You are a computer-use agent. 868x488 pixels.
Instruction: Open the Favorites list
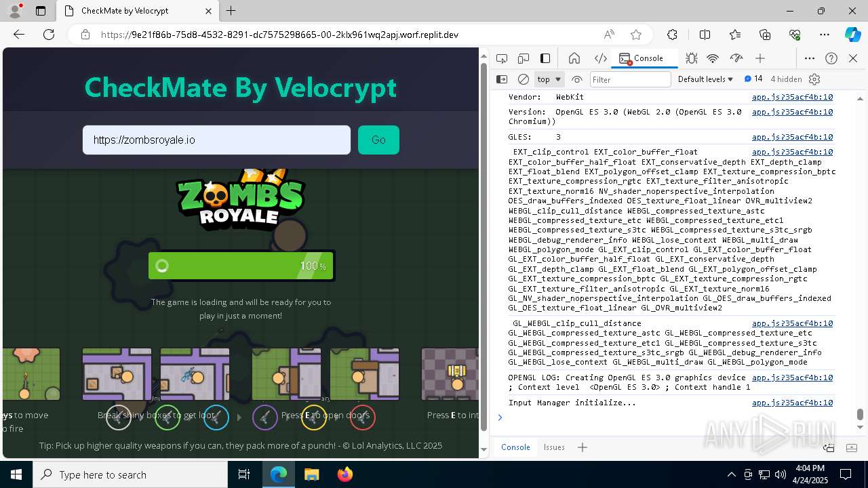735,35
